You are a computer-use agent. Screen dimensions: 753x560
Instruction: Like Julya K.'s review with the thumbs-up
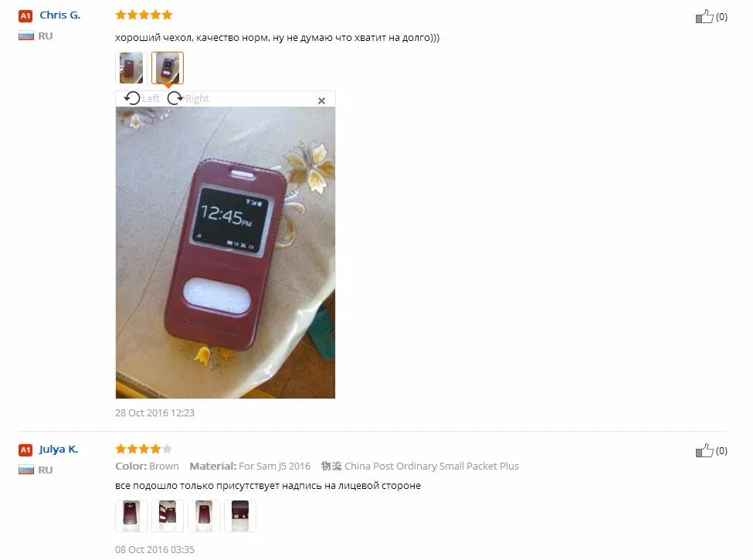click(x=704, y=450)
